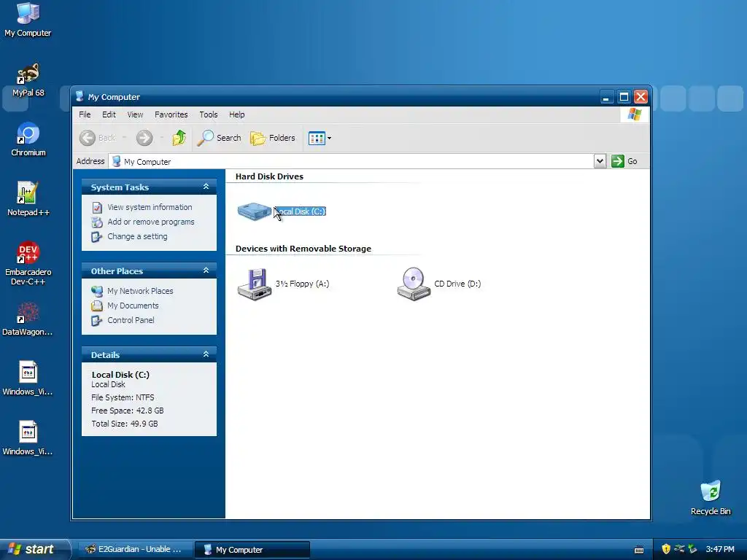747x560 pixels.
Task: Click the Free Space: 42.8 GB text
Action: (x=128, y=411)
